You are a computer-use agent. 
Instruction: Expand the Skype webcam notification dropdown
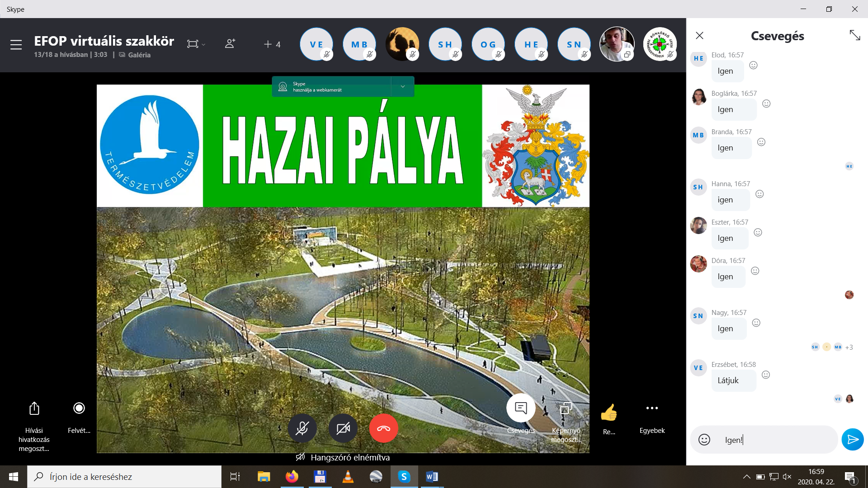pos(402,86)
